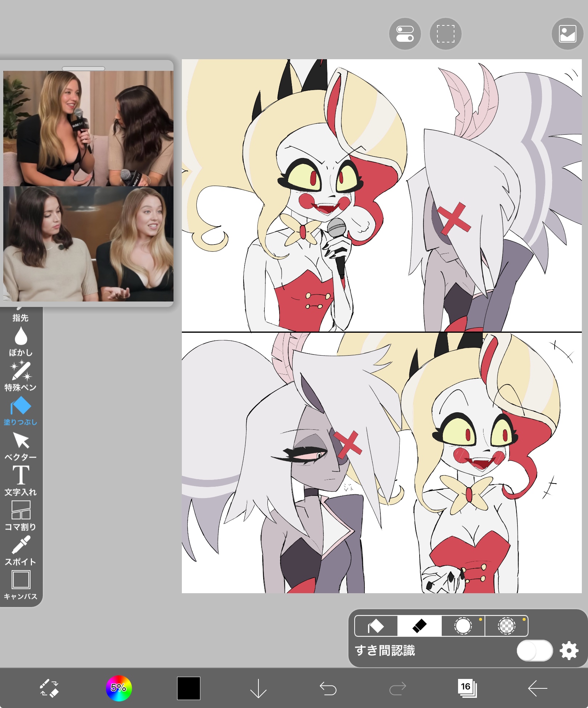This screenshot has height=708, width=588.
Task: Undo the last action
Action: pos(328,688)
